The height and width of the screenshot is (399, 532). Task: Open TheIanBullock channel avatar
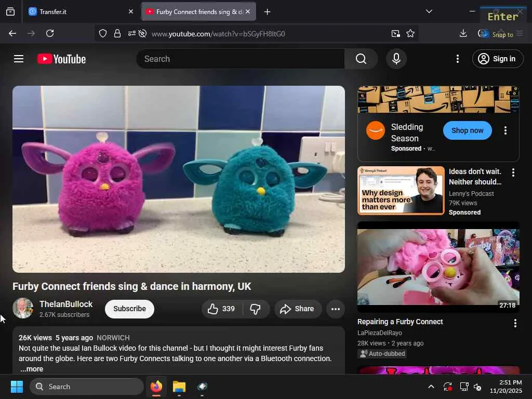[x=23, y=308]
